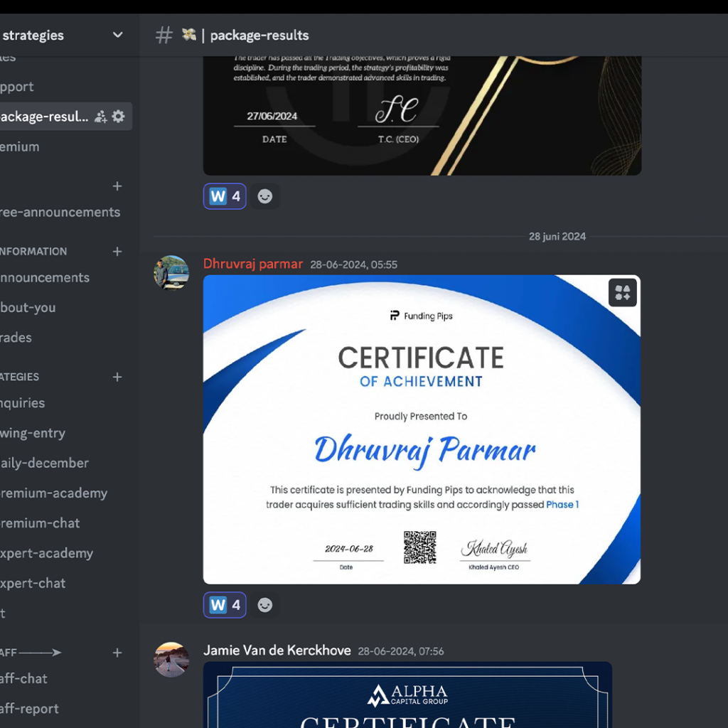Click the Funding Pips logo on certificate
The width and height of the screenshot is (728, 728).
pyautogui.click(x=421, y=316)
